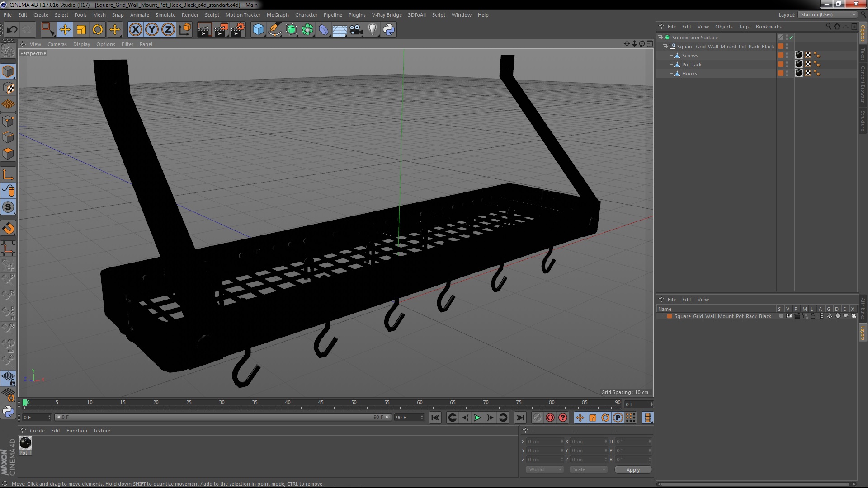Click the Render to Picture Viewer icon

pos(221,30)
